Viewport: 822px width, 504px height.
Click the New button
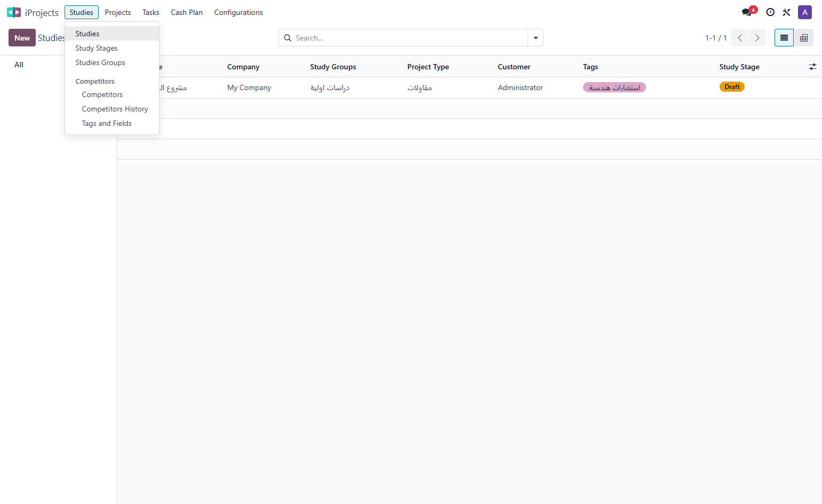22,38
